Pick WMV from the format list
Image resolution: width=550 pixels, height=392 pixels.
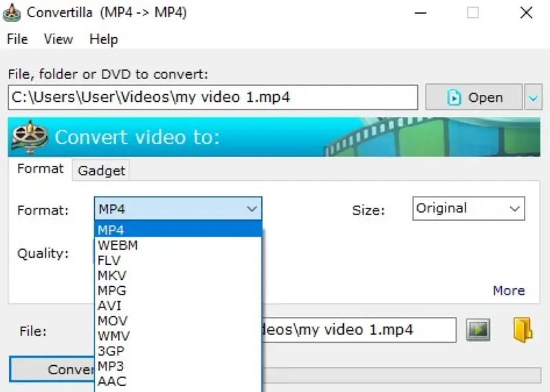coord(178,336)
